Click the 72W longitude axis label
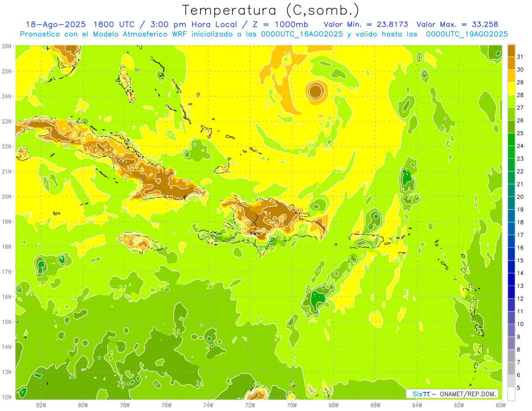The height and width of the screenshot is (411, 532). click(250, 405)
